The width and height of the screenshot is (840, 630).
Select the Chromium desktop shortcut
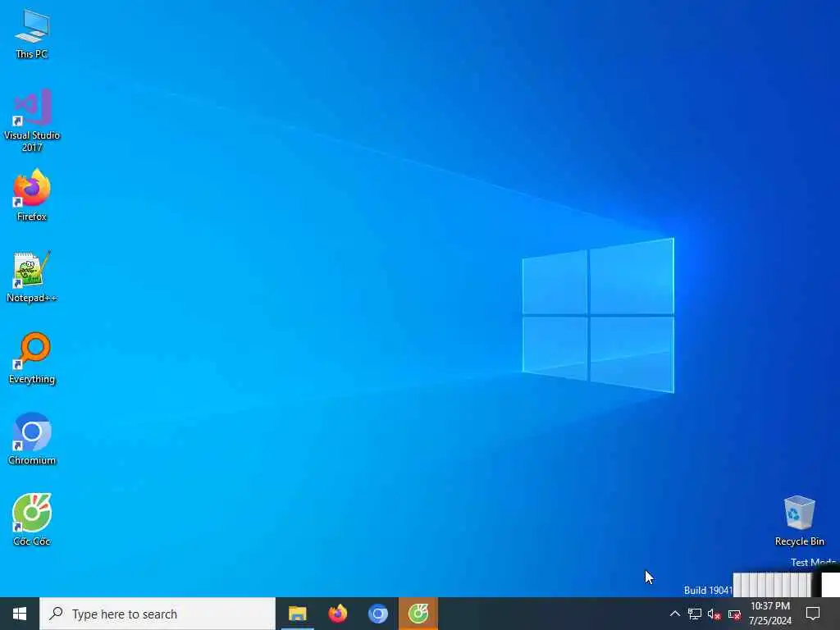point(32,439)
